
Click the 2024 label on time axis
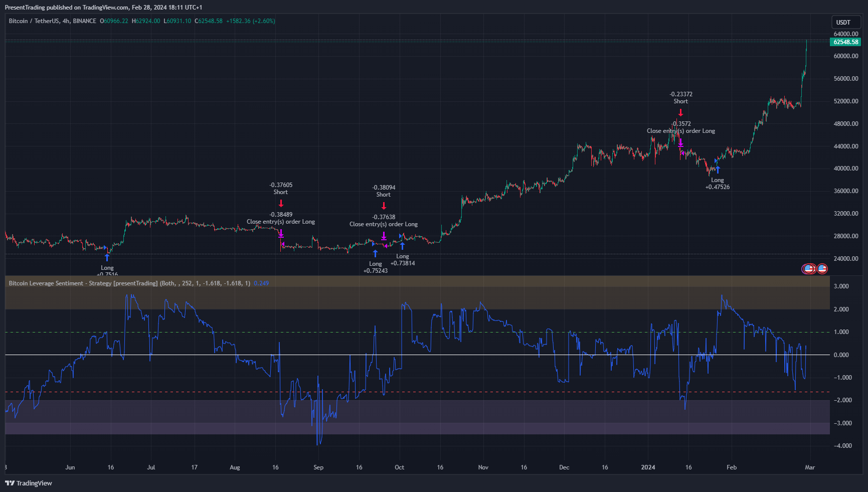(x=648, y=467)
